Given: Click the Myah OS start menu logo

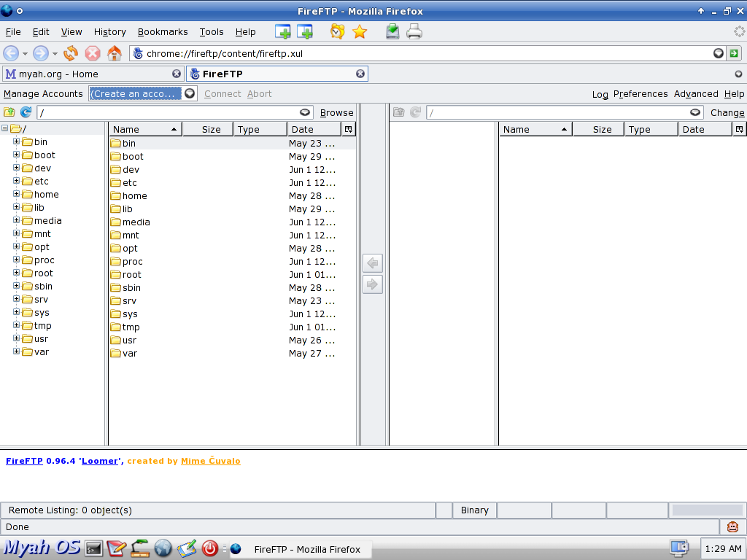Looking at the screenshot, I should coord(42,548).
